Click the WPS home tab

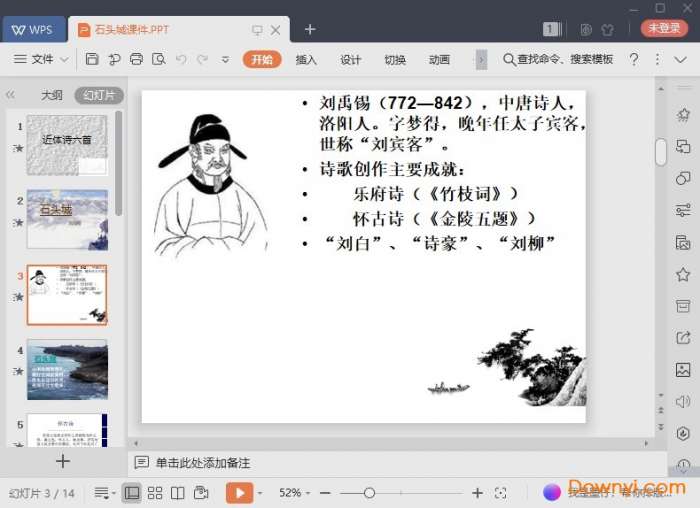point(33,29)
